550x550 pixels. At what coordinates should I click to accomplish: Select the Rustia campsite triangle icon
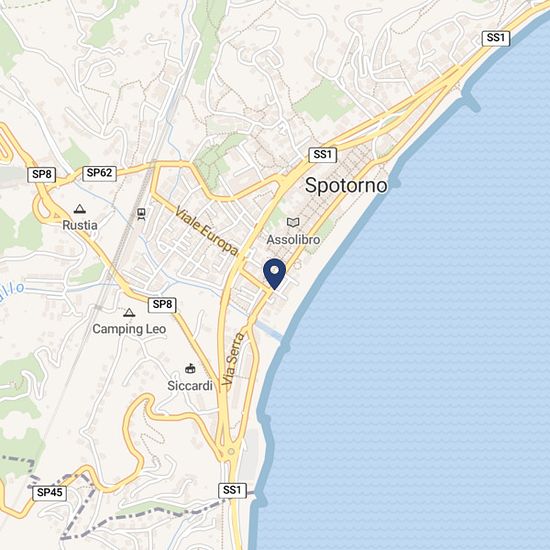tap(80, 209)
